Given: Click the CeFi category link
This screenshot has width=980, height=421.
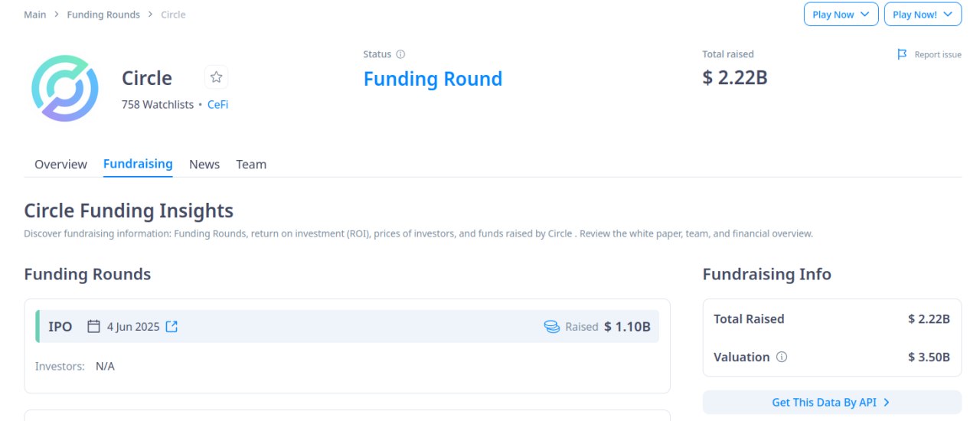Looking at the screenshot, I should 218,105.
